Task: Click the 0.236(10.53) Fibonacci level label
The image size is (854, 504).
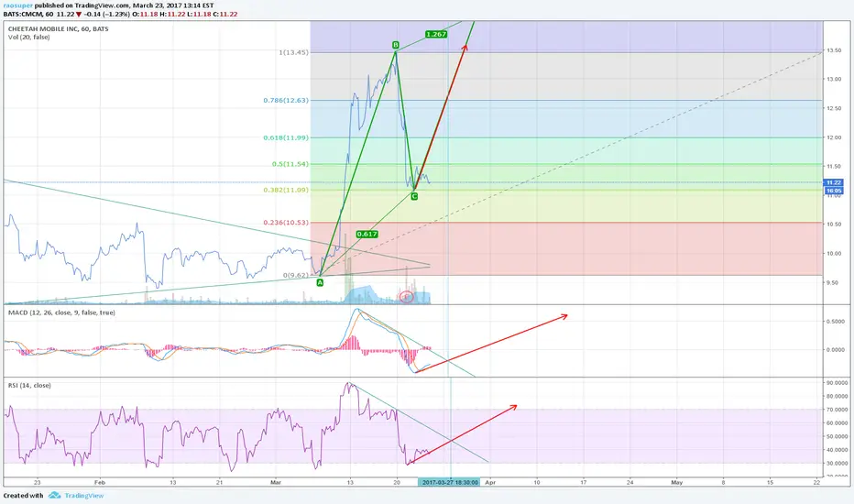Action: coord(286,223)
